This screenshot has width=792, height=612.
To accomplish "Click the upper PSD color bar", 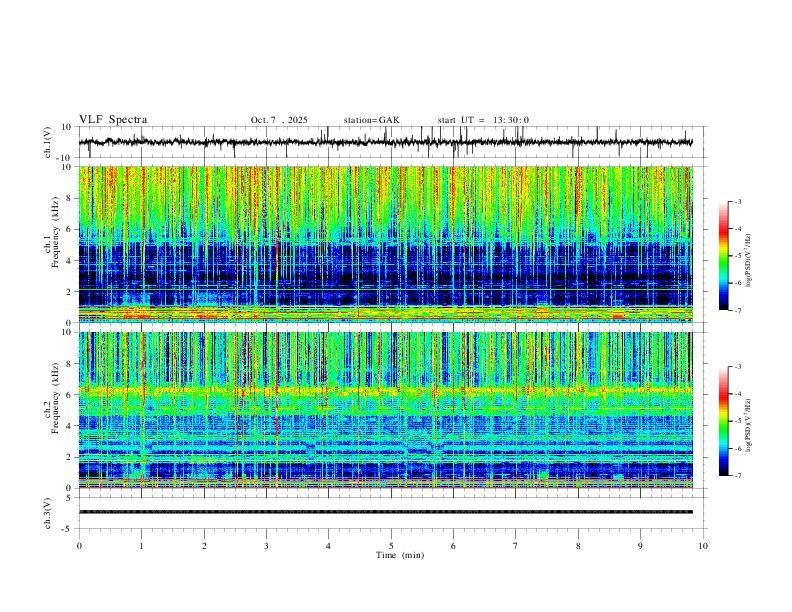I will [723, 256].
